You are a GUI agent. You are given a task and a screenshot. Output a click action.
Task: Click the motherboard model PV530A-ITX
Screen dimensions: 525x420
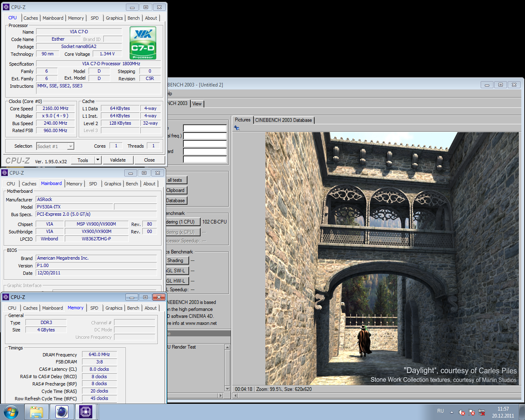[74, 207]
